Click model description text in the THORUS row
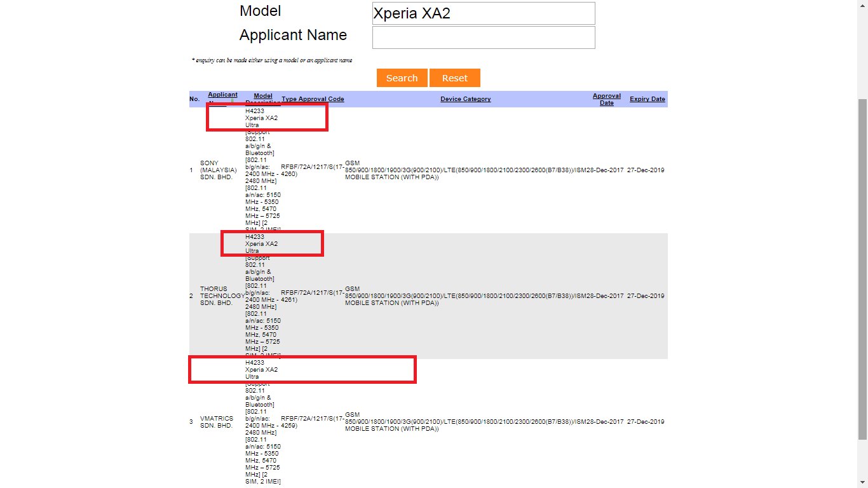Screen dimensions: 868x488 [x=263, y=296]
